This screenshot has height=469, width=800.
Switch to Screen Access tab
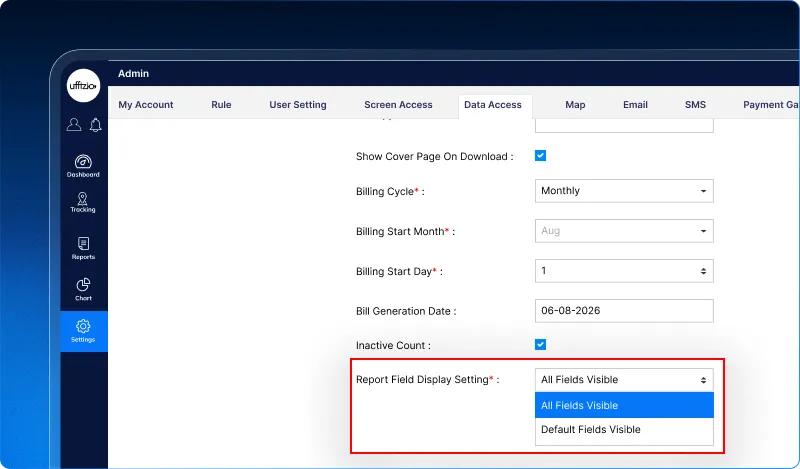point(398,105)
